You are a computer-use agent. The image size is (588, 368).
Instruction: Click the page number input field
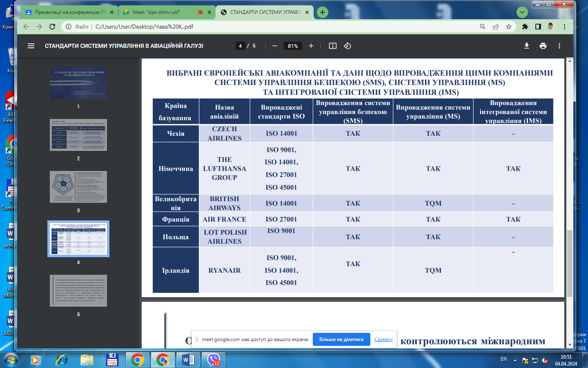[241, 46]
